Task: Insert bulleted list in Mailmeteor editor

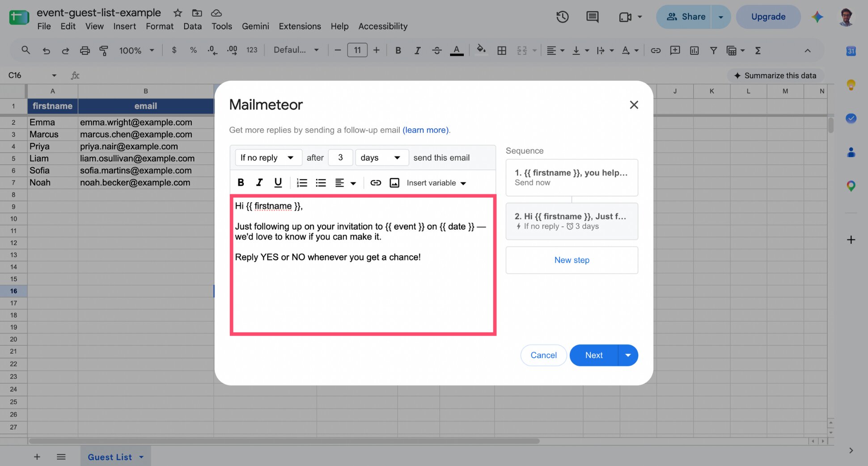Action: (x=321, y=182)
